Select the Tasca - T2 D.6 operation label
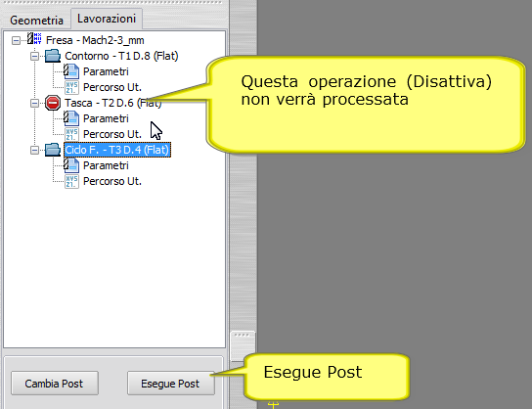 113,103
